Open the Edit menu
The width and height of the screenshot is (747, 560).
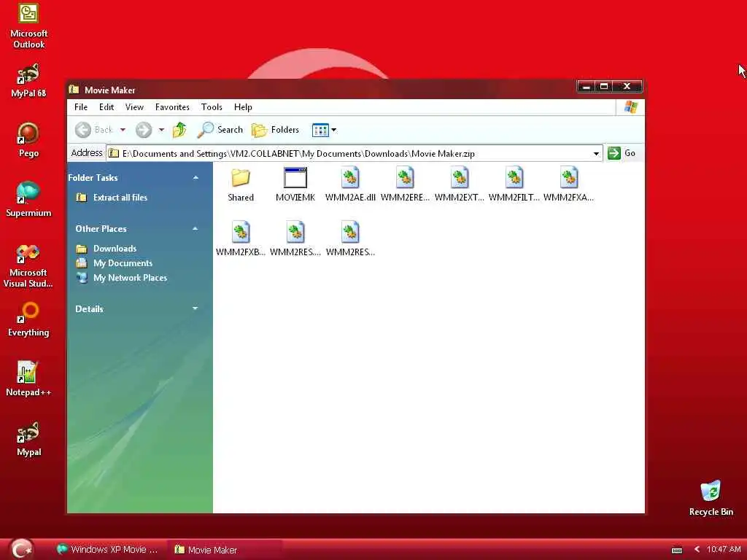click(107, 107)
